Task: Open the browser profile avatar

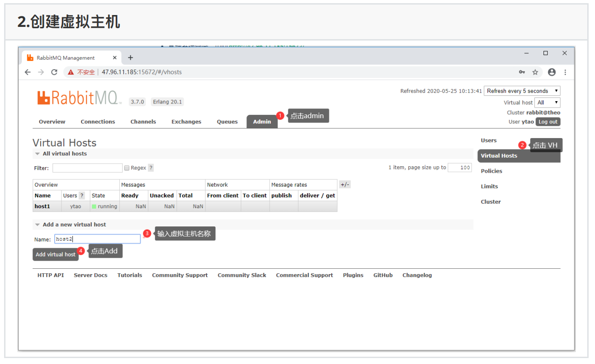Action: pos(552,72)
